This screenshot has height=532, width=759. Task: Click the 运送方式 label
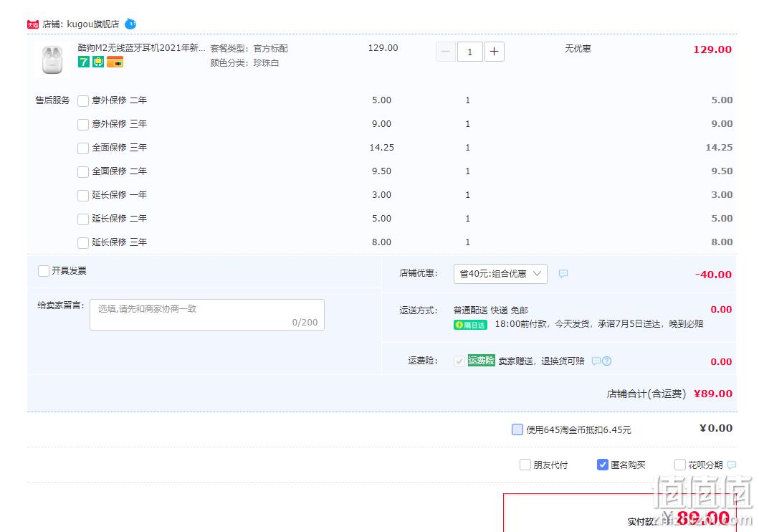[x=419, y=310]
